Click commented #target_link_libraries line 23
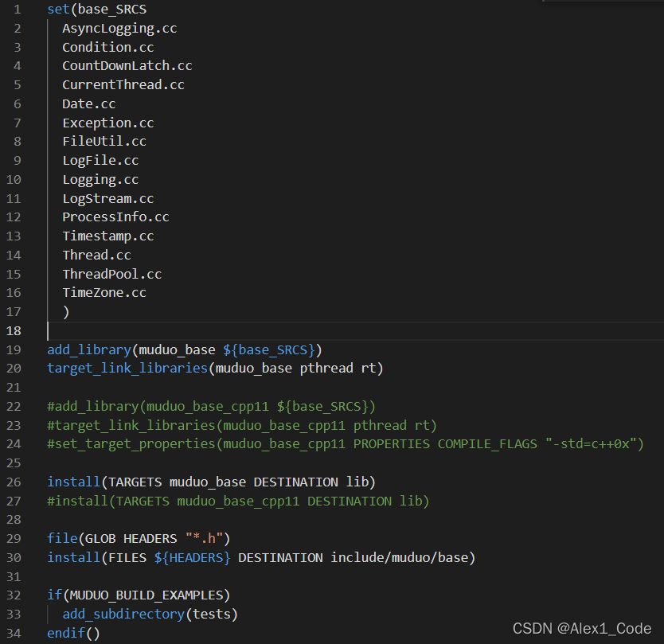This screenshot has width=664, height=644. 242,426
